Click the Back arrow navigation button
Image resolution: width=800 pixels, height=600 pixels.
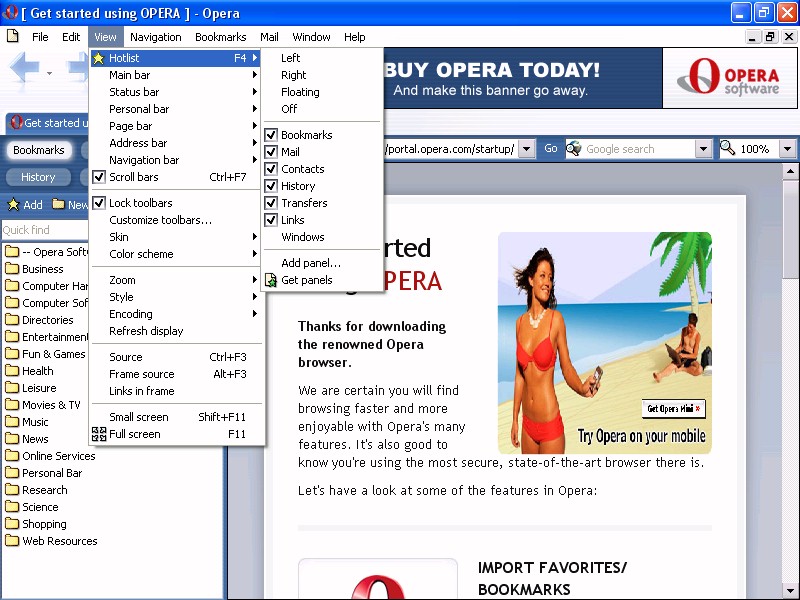click(x=25, y=68)
